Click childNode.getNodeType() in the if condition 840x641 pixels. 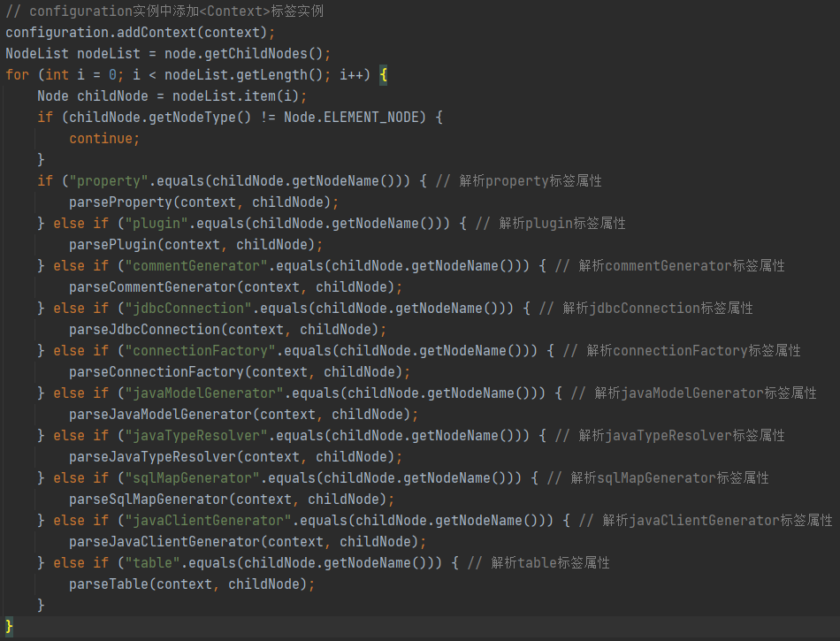[x=160, y=118]
